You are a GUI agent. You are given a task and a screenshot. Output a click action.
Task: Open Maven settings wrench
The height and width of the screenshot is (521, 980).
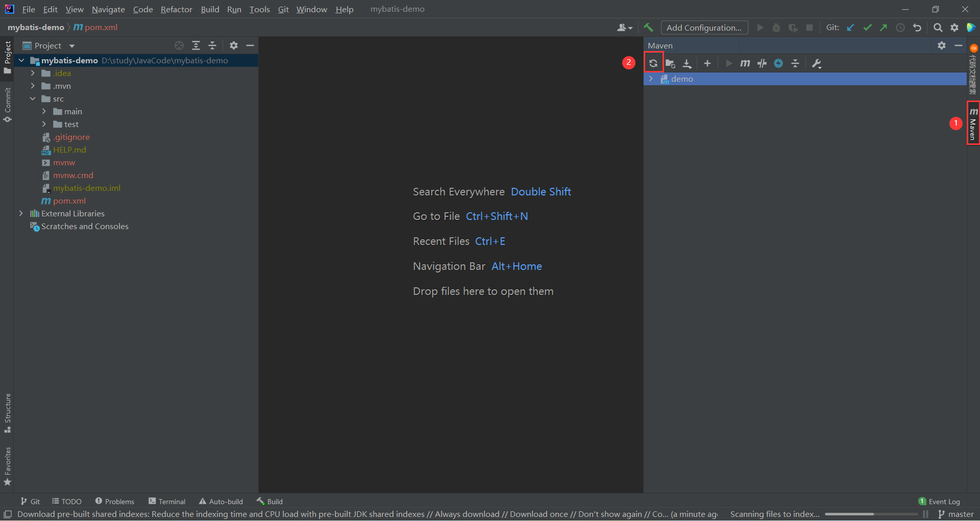(817, 63)
